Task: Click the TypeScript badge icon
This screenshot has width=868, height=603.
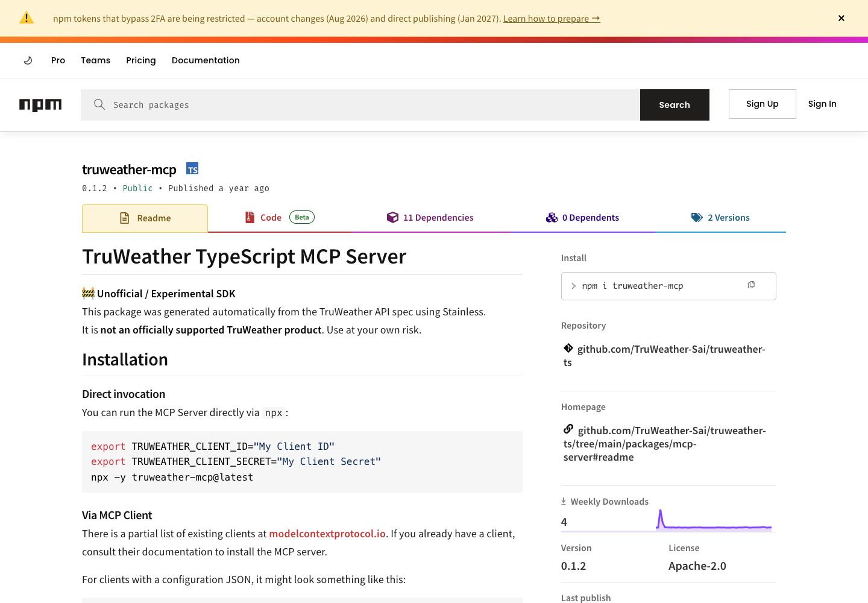Action: (x=192, y=169)
